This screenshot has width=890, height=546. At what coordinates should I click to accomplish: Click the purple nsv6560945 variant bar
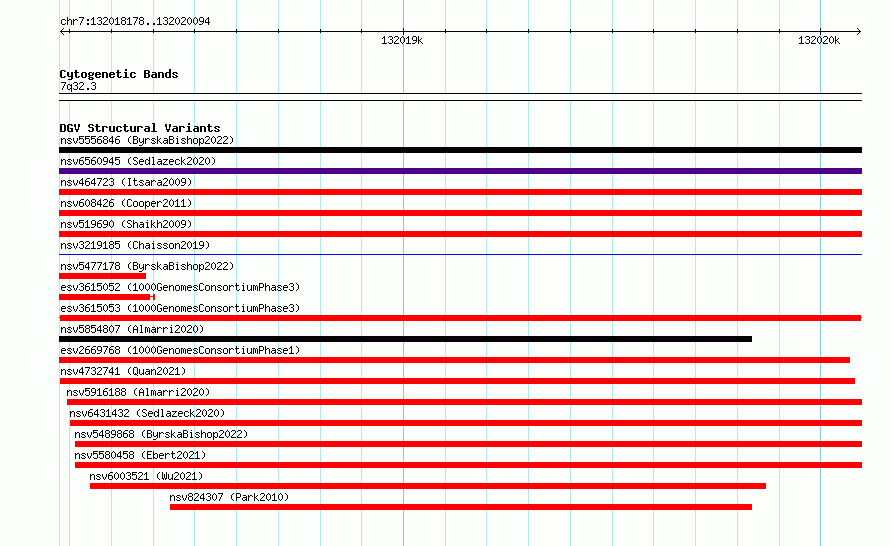pyautogui.click(x=460, y=171)
